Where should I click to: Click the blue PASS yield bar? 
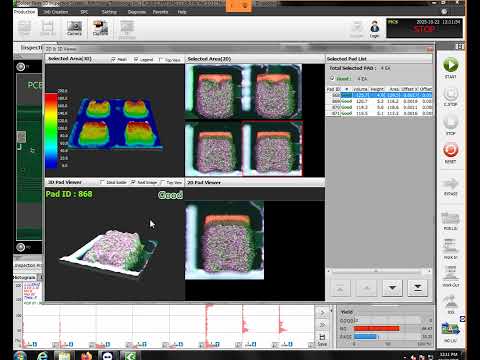(x=365, y=337)
